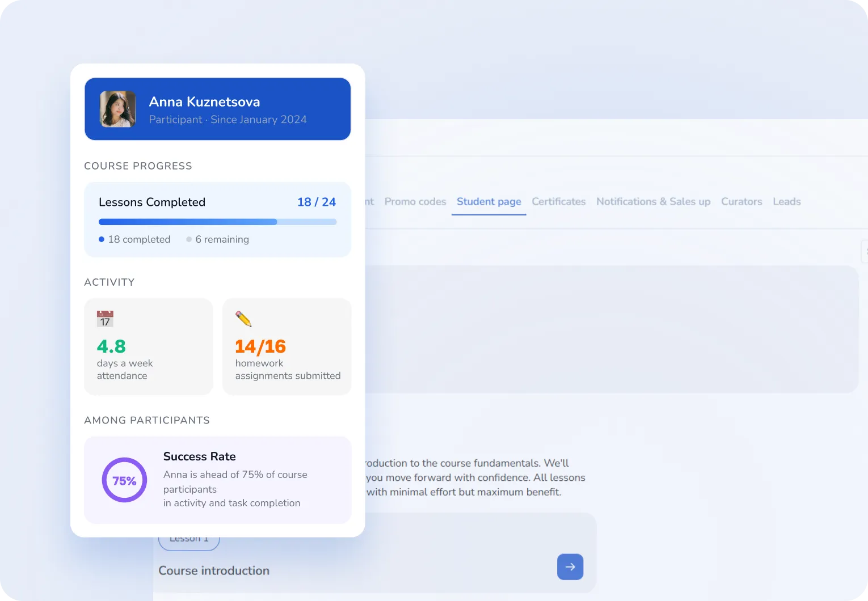Click Anna Kuznetsova's profile photo
The width and height of the screenshot is (868, 601).
tap(118, 109)
